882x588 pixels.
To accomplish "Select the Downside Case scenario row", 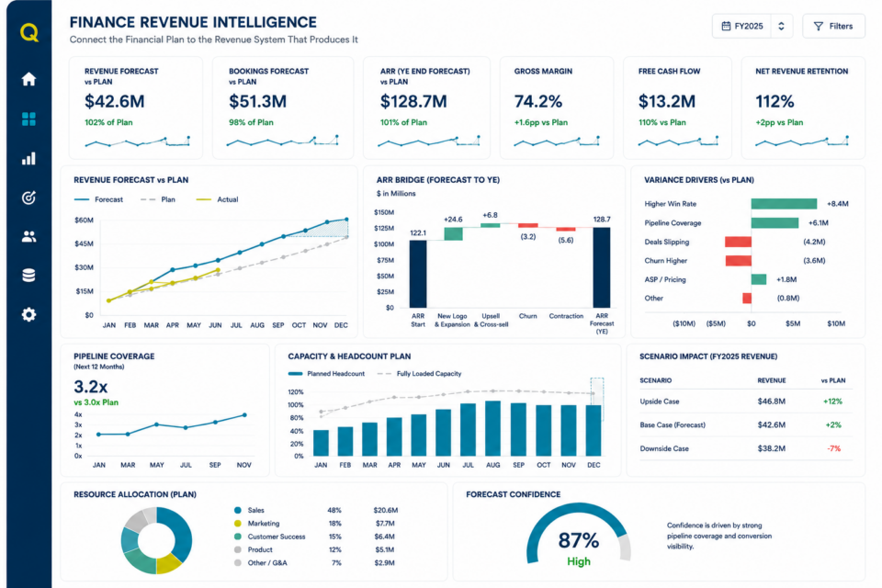I will 746,448.
